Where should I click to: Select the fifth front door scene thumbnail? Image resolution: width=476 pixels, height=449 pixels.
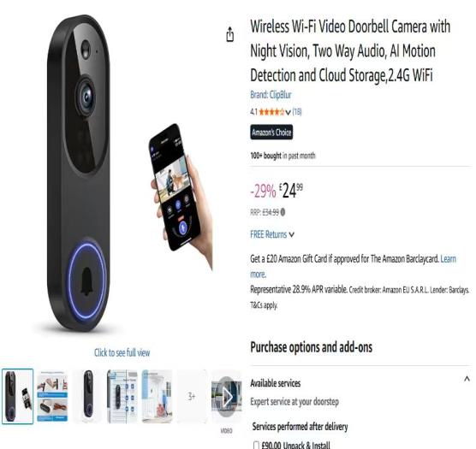pos(157,396)
